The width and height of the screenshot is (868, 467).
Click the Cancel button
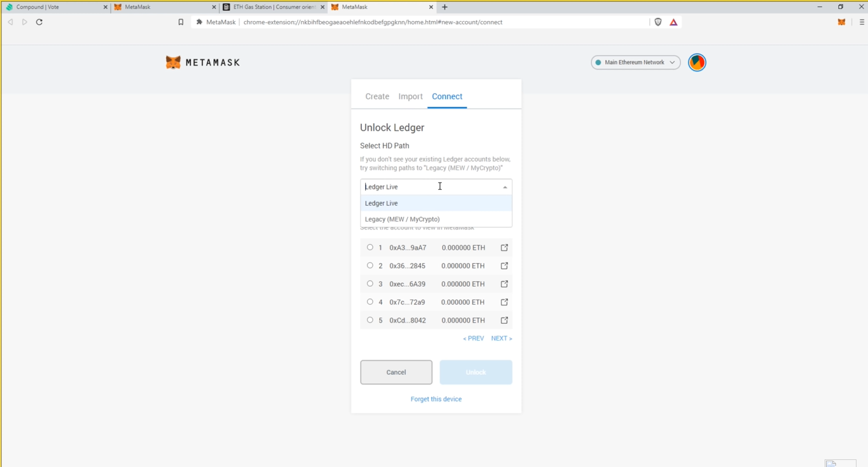pyautogui.click(x=396, y=372)
